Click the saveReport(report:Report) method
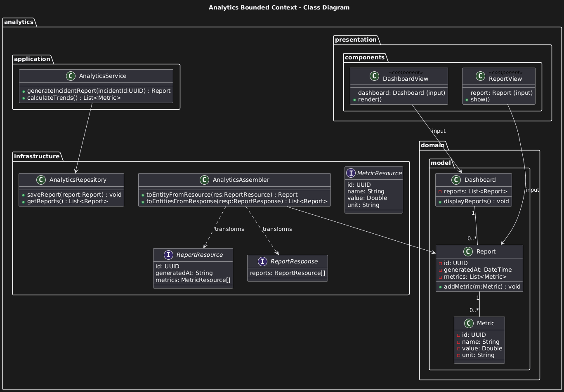Screen dimensions: 564x392 [x=73, y=194]
